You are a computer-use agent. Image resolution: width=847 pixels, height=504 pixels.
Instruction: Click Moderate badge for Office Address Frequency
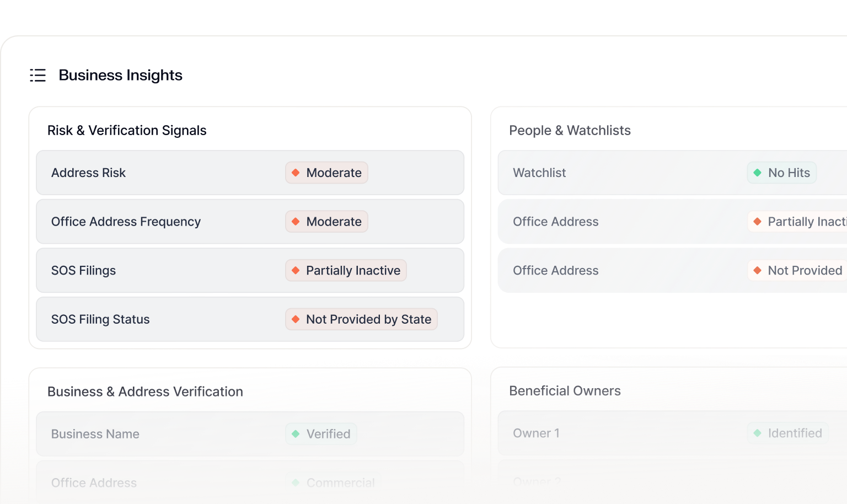pos(326,222)
